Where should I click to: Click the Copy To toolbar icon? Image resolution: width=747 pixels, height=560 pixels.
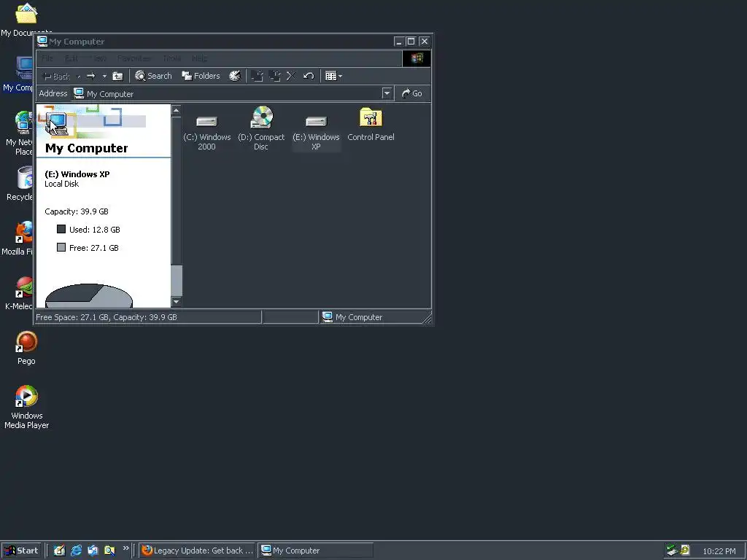click(x=274, y=76)
